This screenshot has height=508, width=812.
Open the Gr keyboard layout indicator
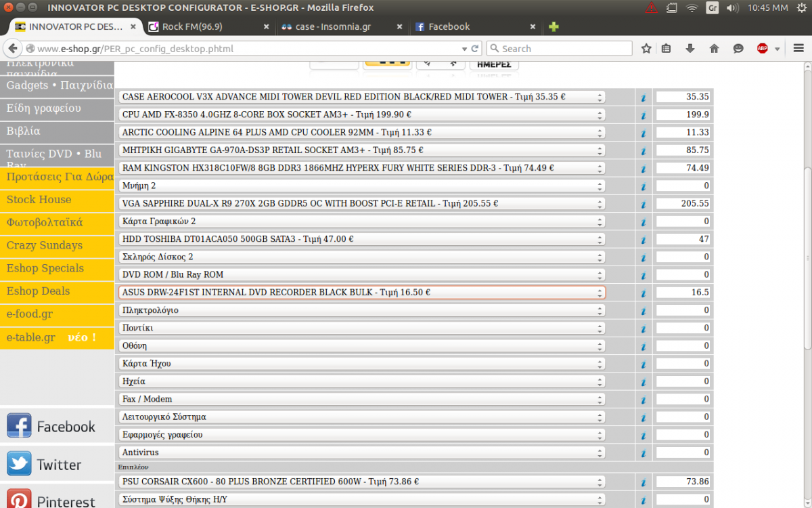713,7
